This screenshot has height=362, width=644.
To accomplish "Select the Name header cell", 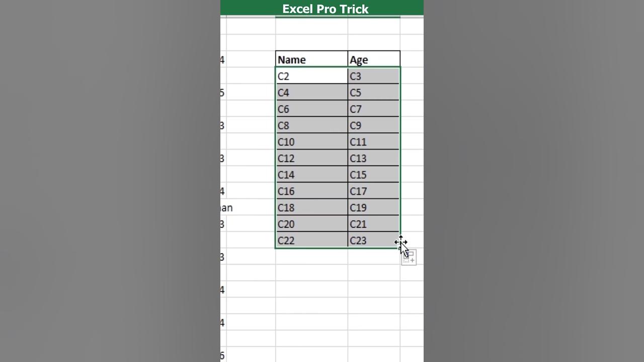I will pyautogui.click(x=311, y=59).
